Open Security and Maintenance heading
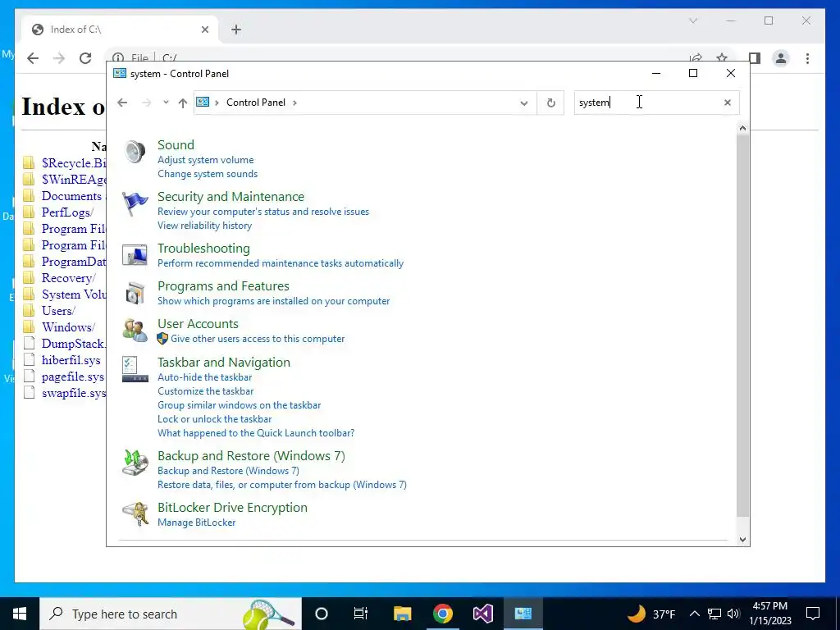Image resolution: width=840 pixels, height=630 pixels. click(x=231, y=197)
